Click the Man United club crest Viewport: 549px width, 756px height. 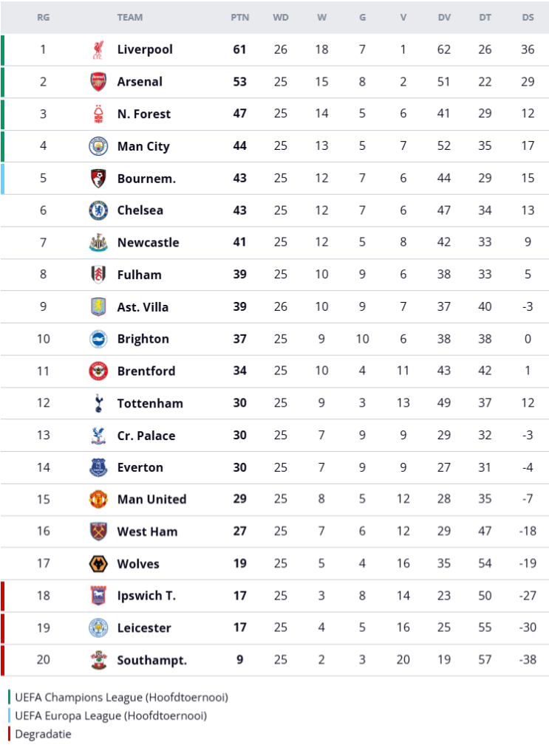[98, 499]
